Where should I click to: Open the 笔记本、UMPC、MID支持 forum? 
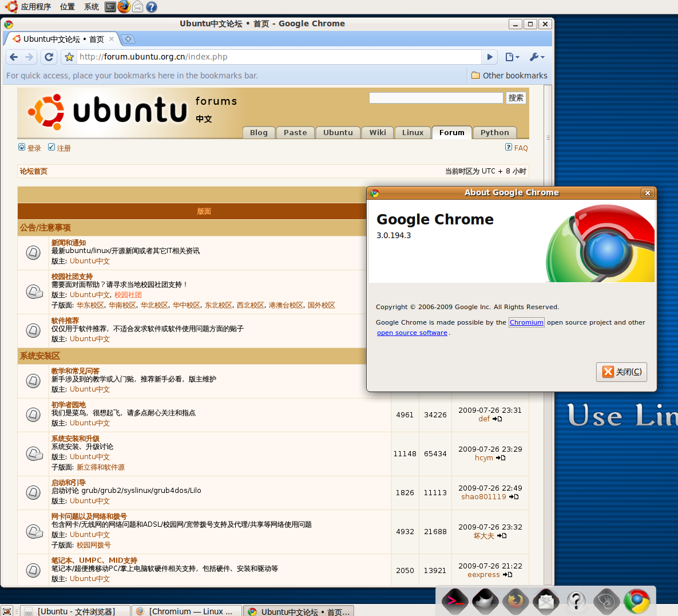click(x=94, y=560)
